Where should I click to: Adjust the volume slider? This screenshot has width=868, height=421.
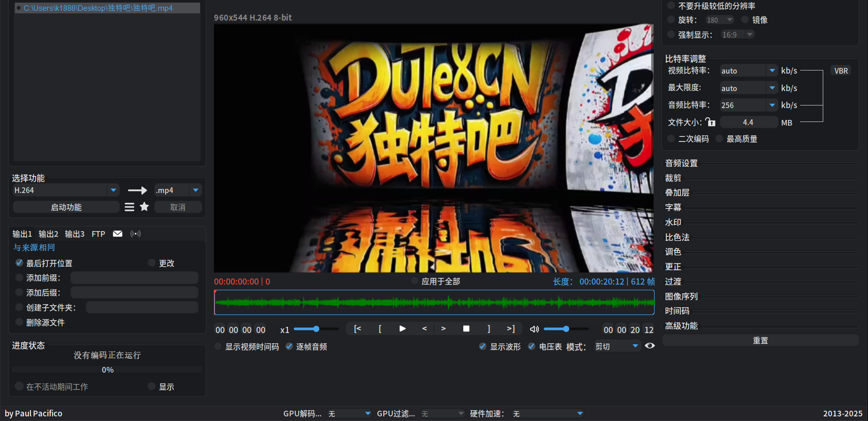[566, 329]
